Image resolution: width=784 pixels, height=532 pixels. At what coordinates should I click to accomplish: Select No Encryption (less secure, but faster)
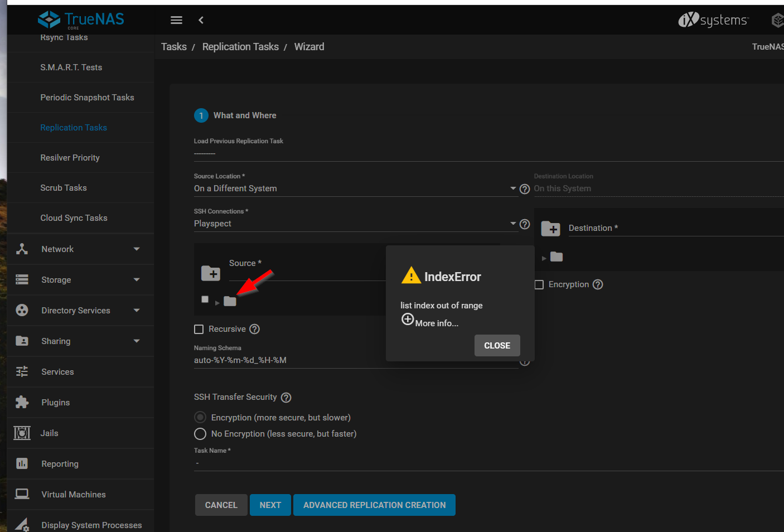(200, 434)
